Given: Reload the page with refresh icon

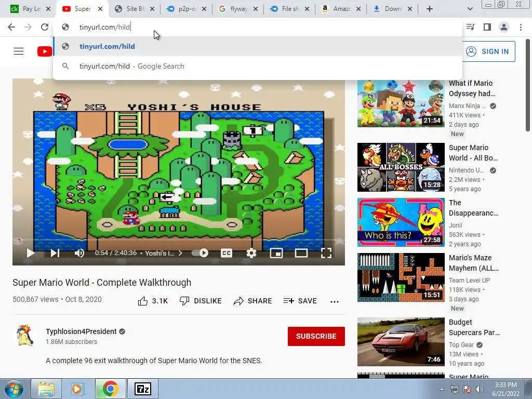Looking at the screenshot, I should (45, 27).
